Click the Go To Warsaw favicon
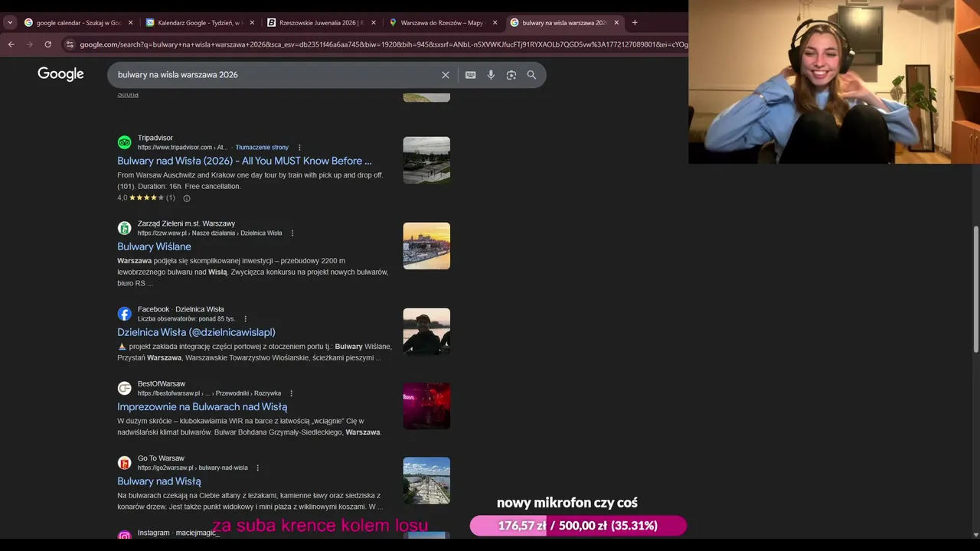 pyautogui.click(x=124, y=463)
